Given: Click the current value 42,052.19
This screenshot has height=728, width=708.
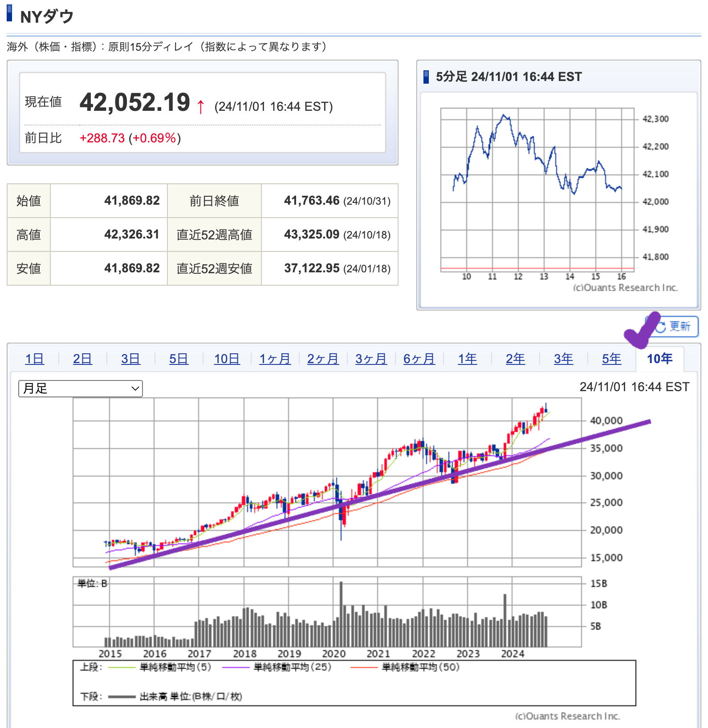Looking at the screenshot, I should [135, 102].
